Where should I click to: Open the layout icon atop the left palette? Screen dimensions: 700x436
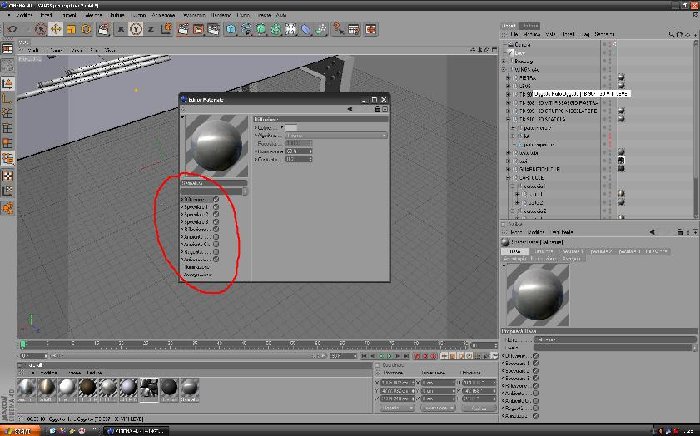point(8,49)
